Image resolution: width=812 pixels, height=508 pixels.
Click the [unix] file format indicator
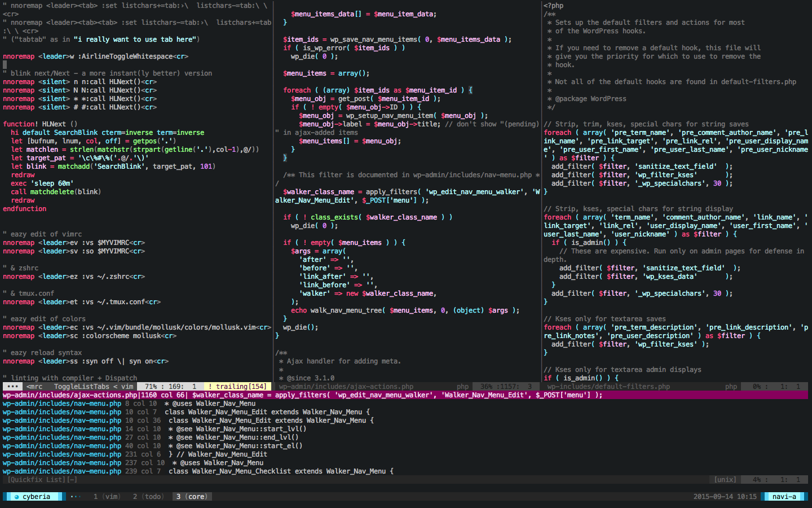pos(724,479)
